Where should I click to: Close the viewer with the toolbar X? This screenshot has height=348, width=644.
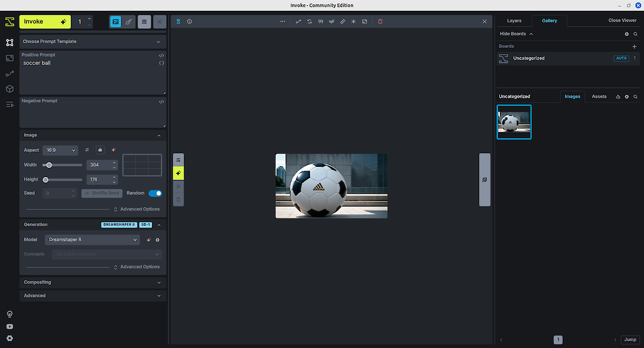click(484, 22)
